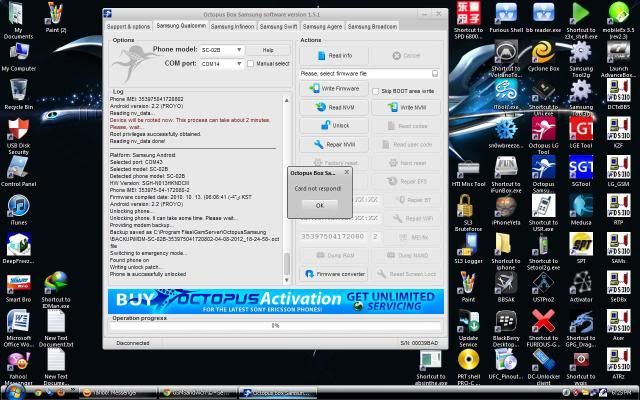Open New Text Document.txt icon
The image size is (640, 400).
(x=56, y=328)
